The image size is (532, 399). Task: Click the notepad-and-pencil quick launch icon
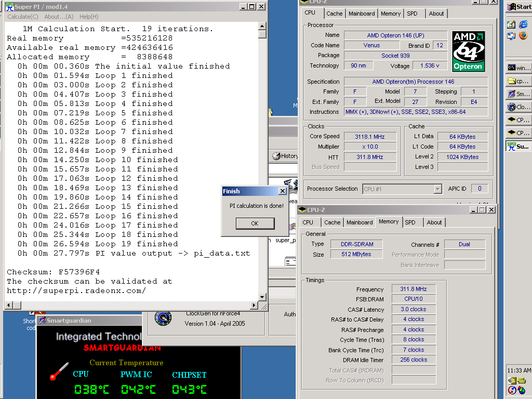(511, 24)
